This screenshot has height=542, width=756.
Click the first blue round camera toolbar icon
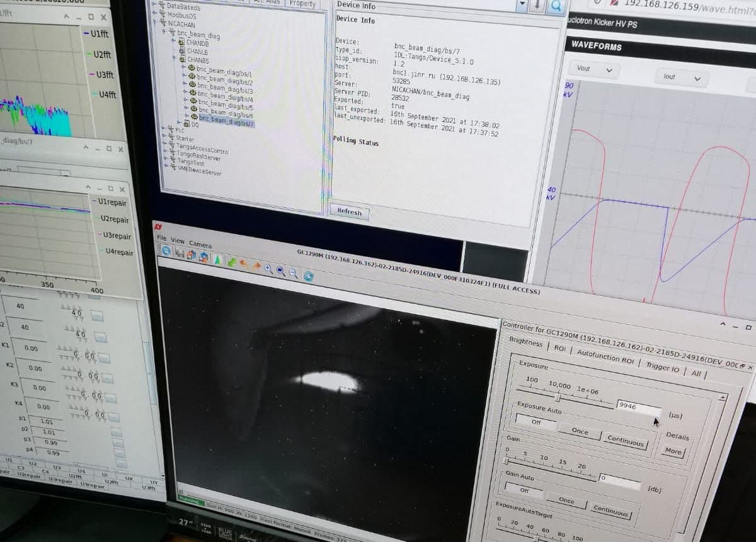coord(166,250)
